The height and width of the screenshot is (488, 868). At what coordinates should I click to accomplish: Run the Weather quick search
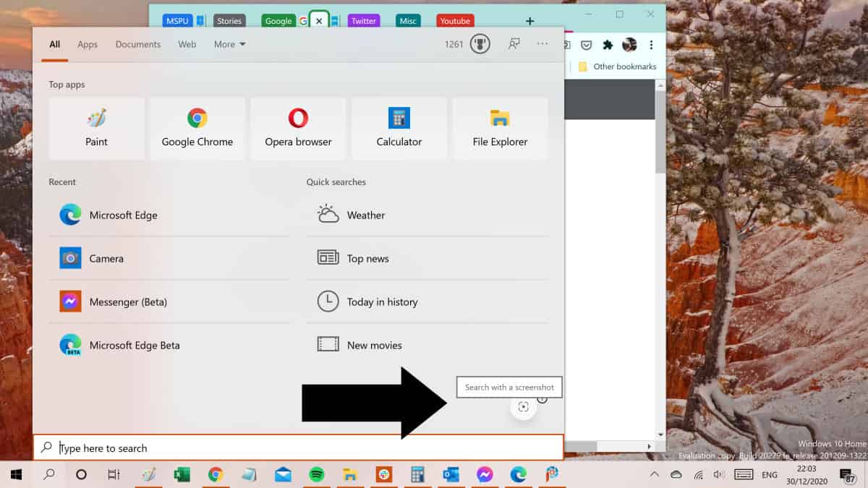[x=427, y=215]
